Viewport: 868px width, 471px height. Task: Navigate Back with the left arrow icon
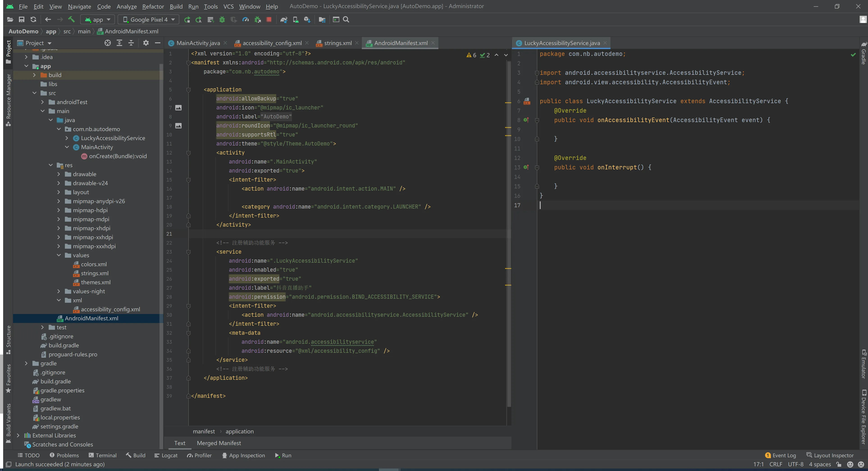[48, 20]
